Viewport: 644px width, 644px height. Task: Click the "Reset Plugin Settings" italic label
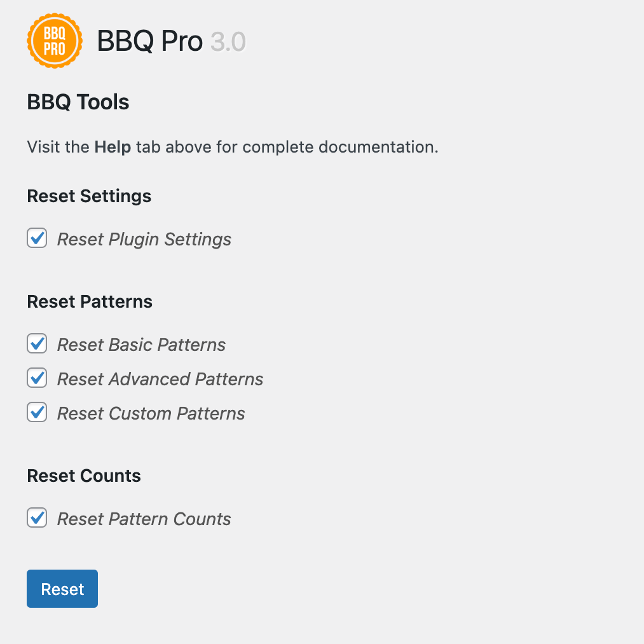(144, 240)
